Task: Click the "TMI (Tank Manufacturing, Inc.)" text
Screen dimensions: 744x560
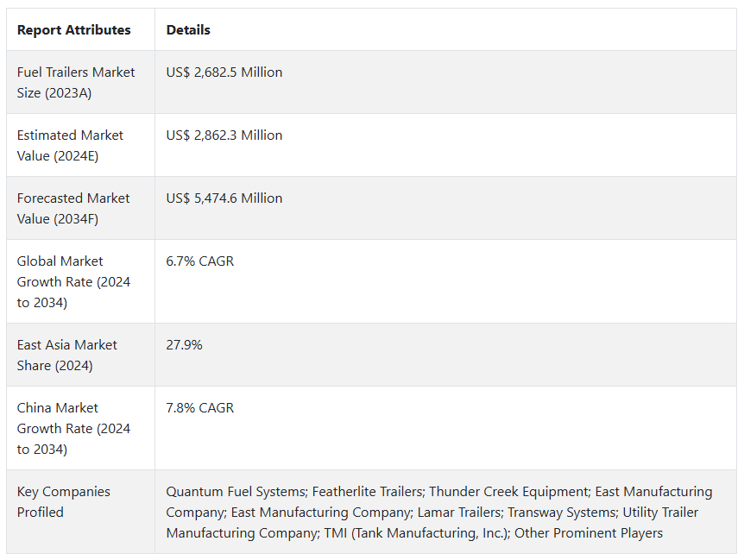Action: coord(415,533)
